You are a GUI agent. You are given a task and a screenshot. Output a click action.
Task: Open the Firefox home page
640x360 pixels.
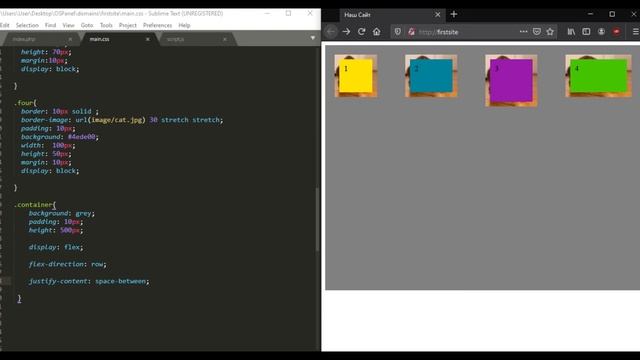[x=376, y=32]
